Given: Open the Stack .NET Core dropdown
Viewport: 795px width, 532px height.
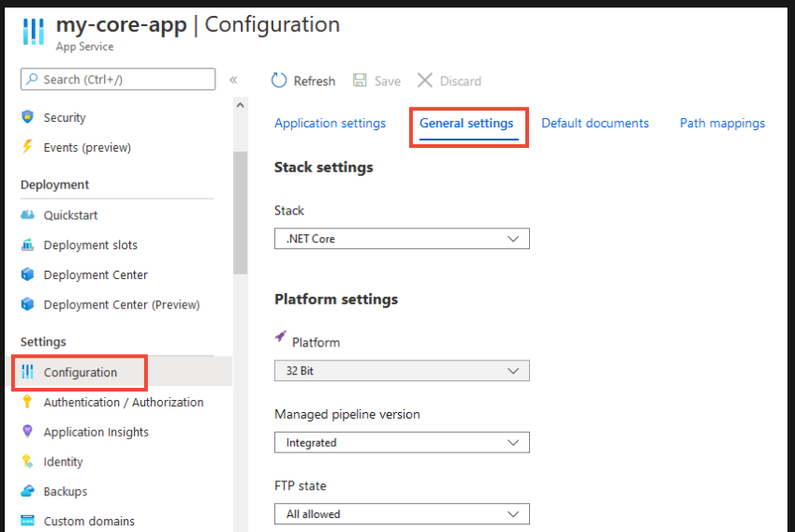Looking at the screenshot, I should tap(402, 239).
